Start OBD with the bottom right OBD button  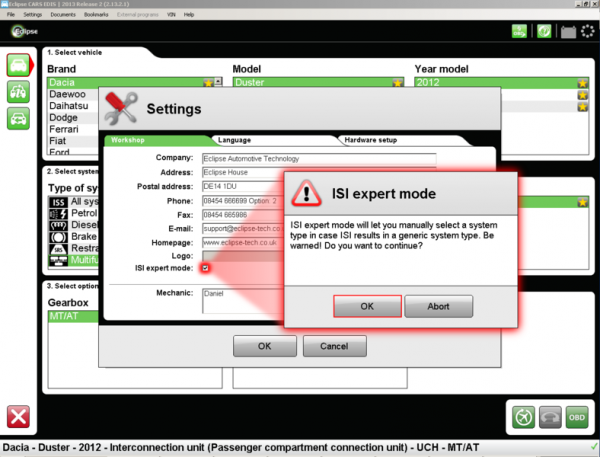pyautogui.click(x=577, y=417)
